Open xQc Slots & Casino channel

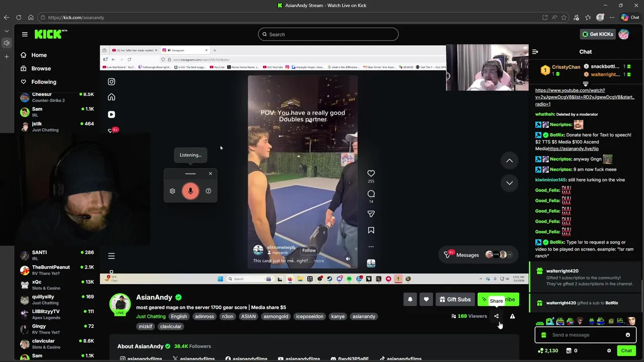tap(57, 285)
